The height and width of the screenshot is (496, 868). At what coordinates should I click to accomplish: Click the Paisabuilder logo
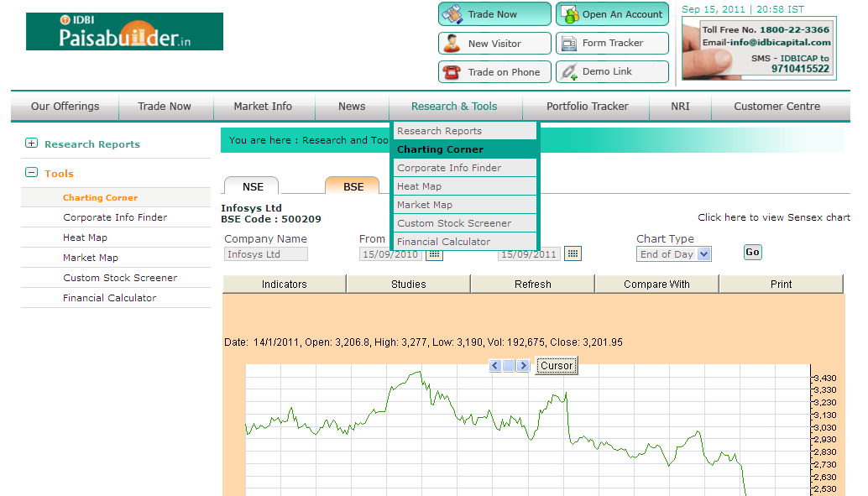pyautogui.click(x=124, y=31)
